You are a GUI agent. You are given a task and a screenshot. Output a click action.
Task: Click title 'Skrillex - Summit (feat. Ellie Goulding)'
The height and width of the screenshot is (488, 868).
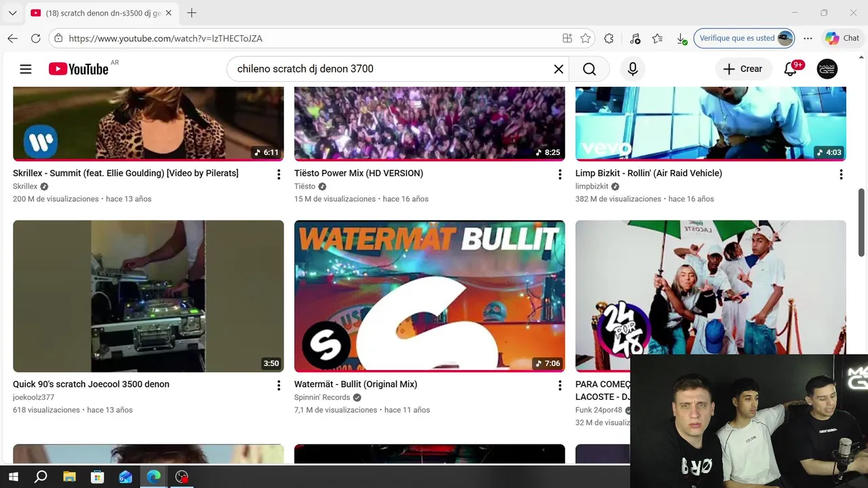click(125, 174)
